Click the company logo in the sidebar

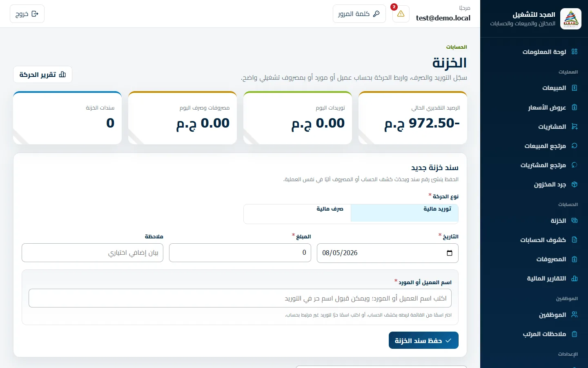[571, 19]
